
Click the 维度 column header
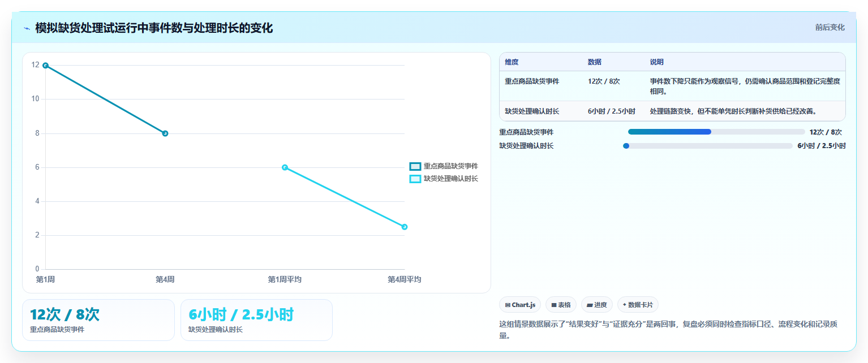(512, 62)
